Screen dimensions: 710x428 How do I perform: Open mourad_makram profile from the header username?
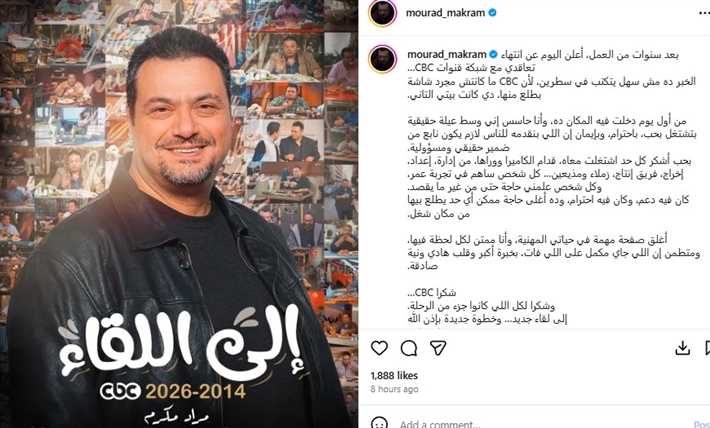[445, 13]
